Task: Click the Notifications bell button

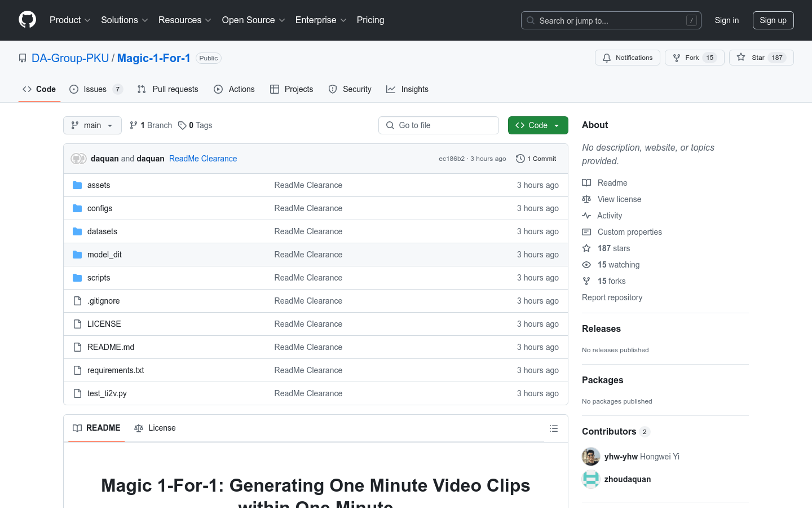Action: click(x=628, y=58)
